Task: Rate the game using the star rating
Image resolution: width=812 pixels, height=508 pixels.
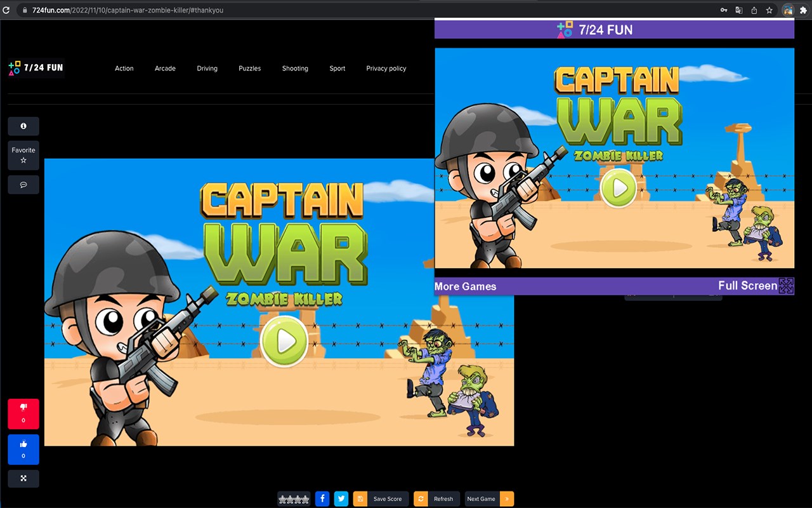Action: pos(294,499)
